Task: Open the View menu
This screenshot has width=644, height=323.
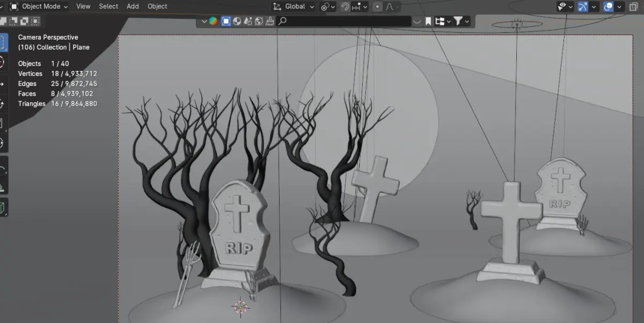Action: click(83, 6)
